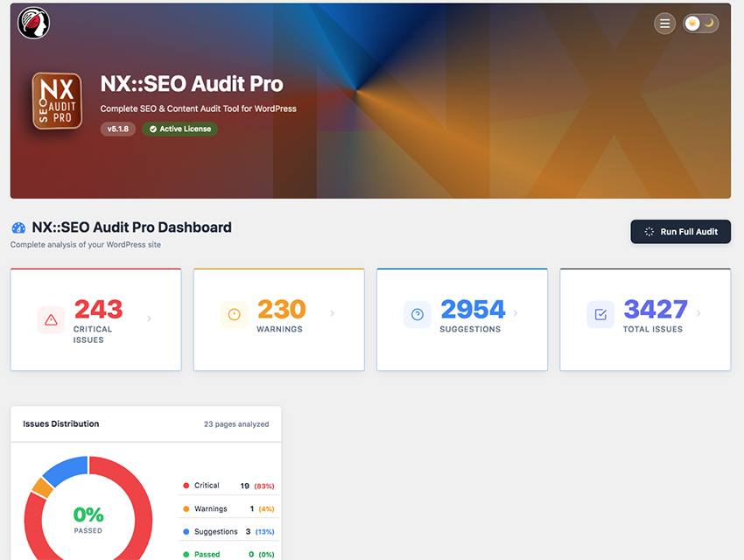Expand the Suggestions card chevron

coord(516,313)
